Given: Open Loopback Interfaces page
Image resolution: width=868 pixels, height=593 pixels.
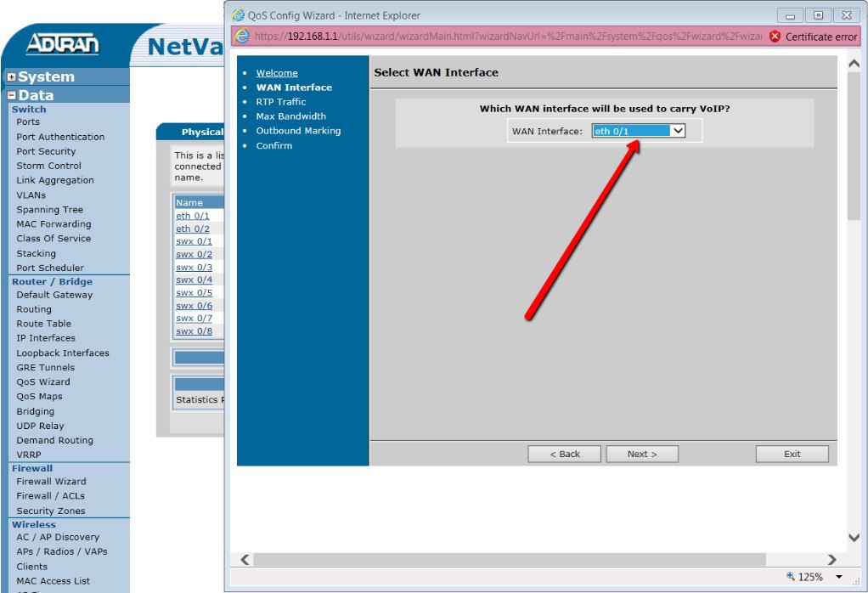Looking at the screenshot, I should pos(63,353).
